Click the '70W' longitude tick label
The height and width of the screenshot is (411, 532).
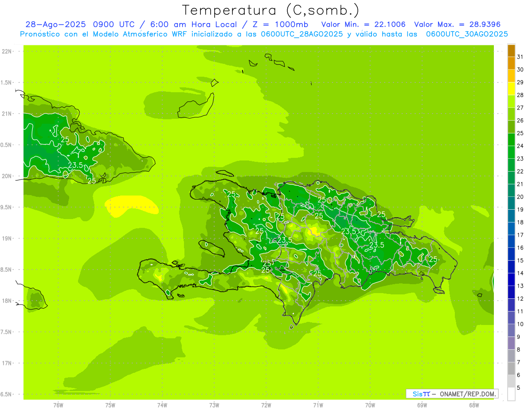pyautogui.click(x=370, y=405)
